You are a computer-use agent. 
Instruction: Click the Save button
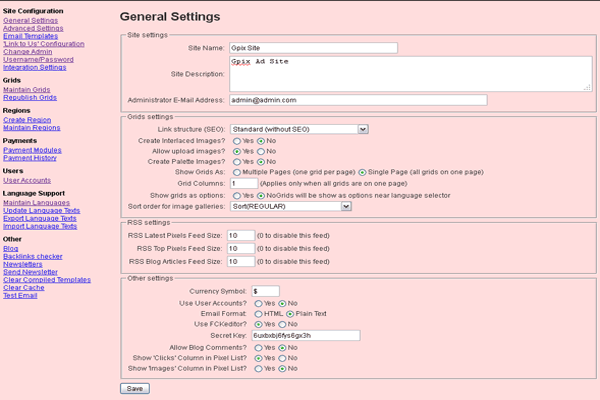click(x=134, y=388)
